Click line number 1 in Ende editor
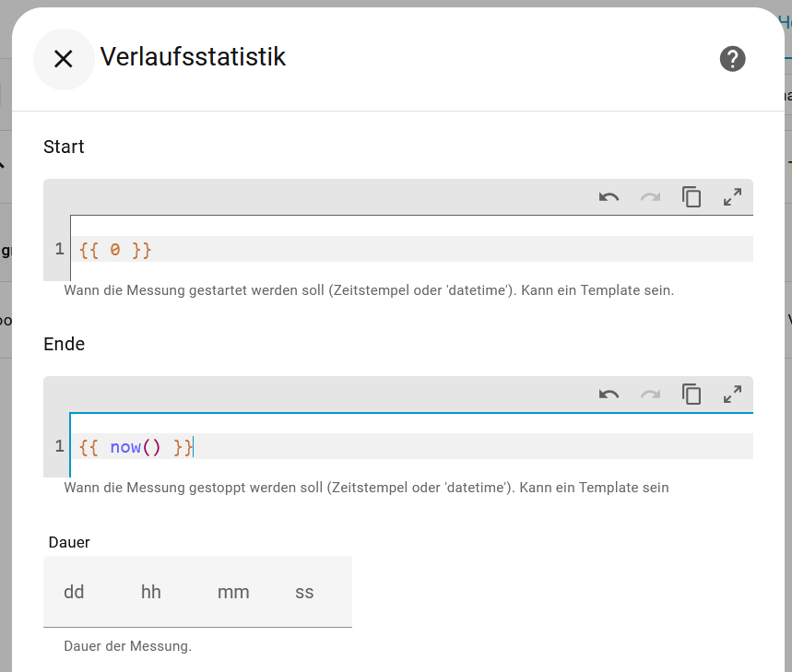 [x=59, y=447]
